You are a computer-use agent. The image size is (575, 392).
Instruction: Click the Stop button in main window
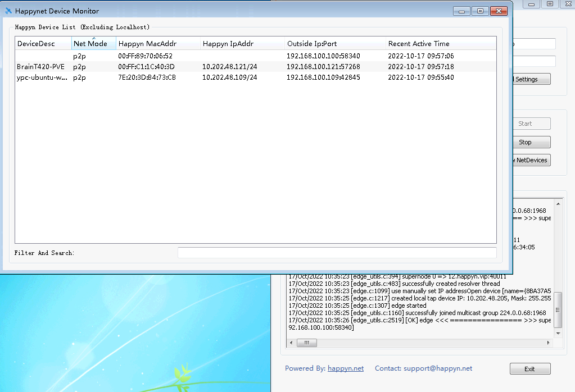(x=531, y=142)
